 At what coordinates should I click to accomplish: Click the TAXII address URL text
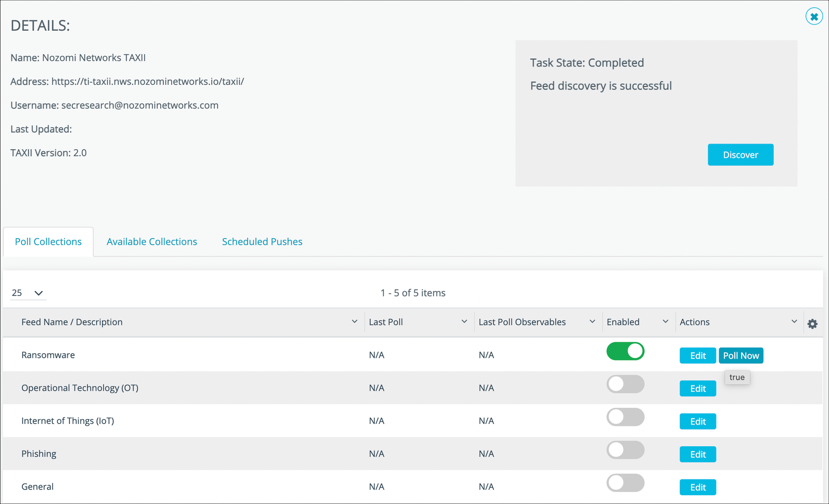[x=148, y=81]
